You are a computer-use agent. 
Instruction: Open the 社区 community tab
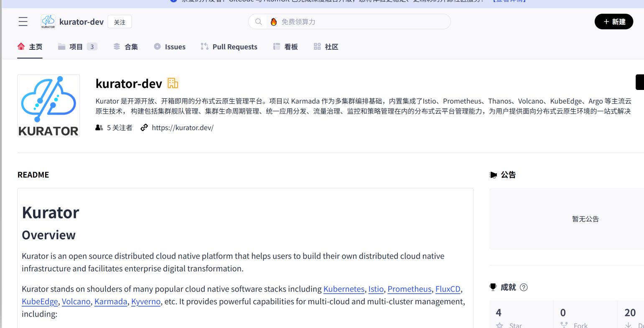click(x=326, y=47)
